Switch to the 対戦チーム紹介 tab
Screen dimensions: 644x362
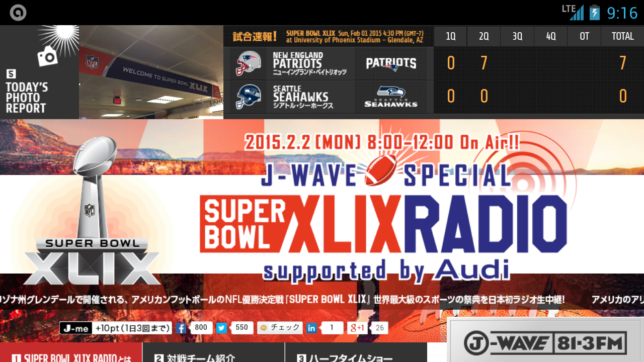(x=213, y=354)
